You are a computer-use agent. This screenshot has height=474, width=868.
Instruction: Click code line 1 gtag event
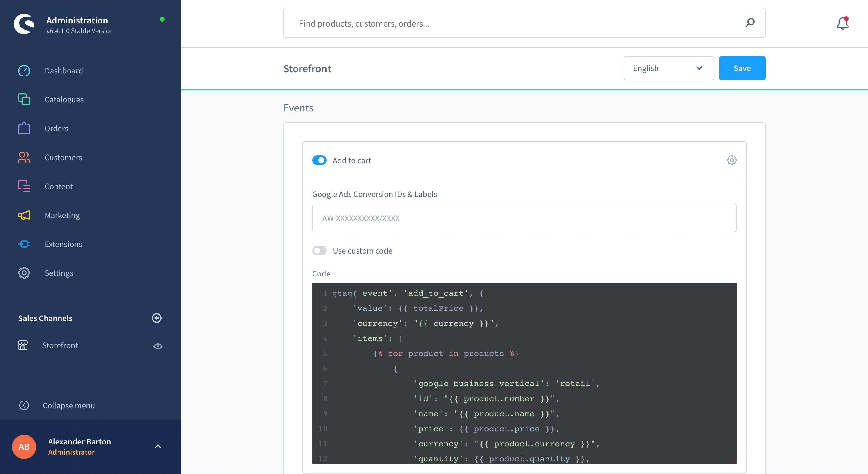[408, 293]
